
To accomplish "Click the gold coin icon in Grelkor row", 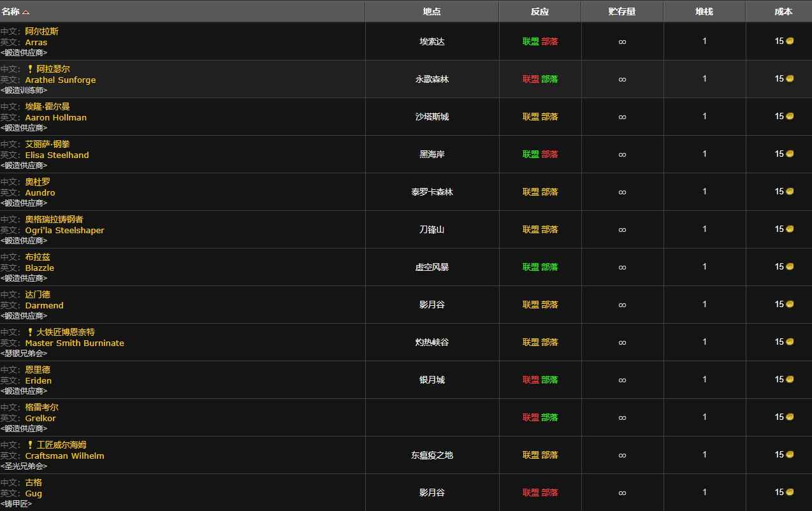I will (x=790, y=417).
